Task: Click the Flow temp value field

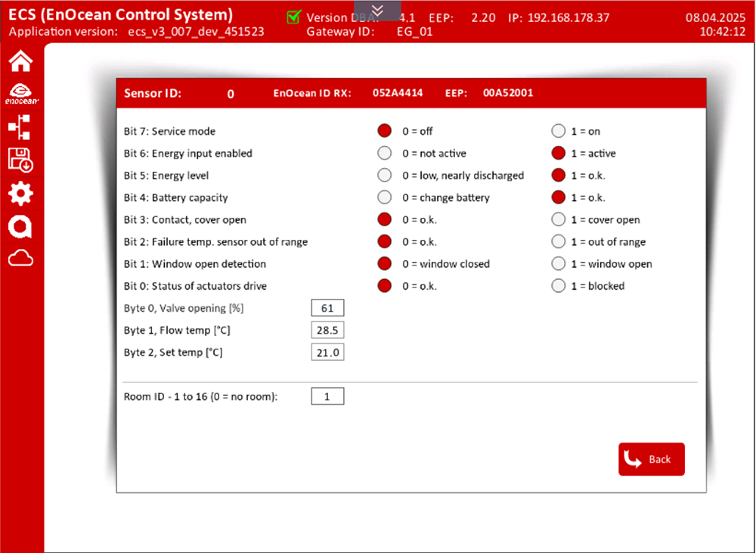Action: [x=327, y=330]
